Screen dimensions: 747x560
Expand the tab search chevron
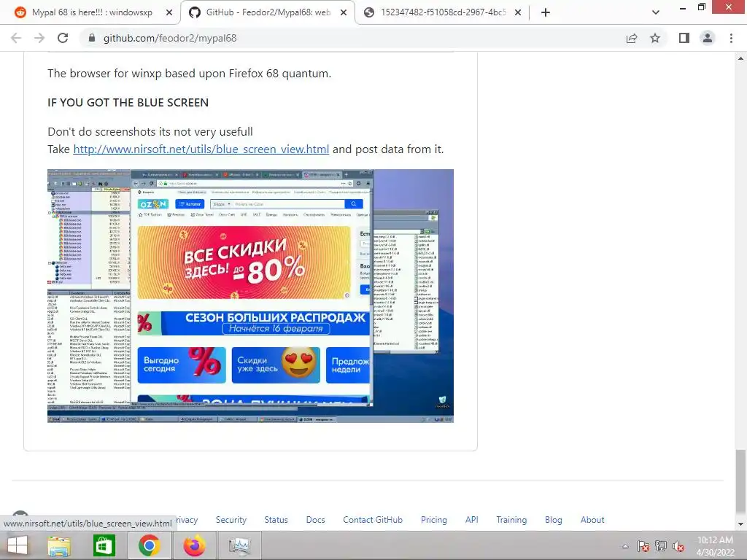click(x=656, y=12)
